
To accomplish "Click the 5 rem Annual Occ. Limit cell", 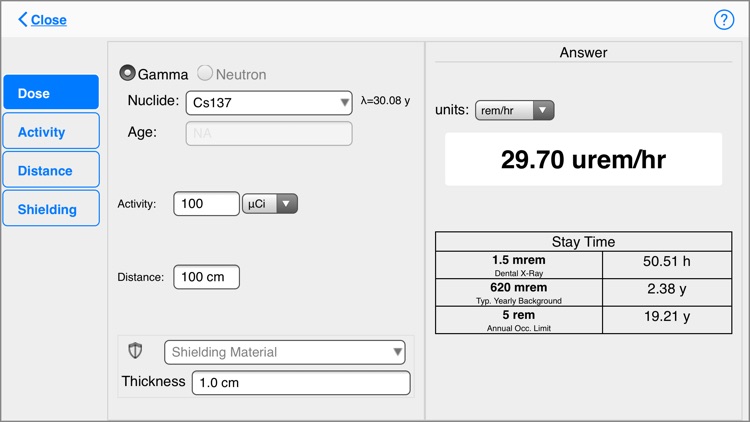I will [x=519, y=320].
